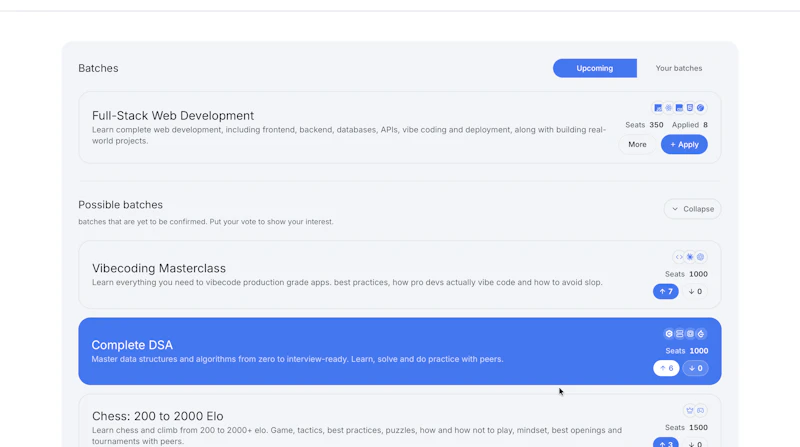Viewport: 800px width, 447px height.
Task: Click last round tech icon on Full-Stack card
Action: pos(701,108)
